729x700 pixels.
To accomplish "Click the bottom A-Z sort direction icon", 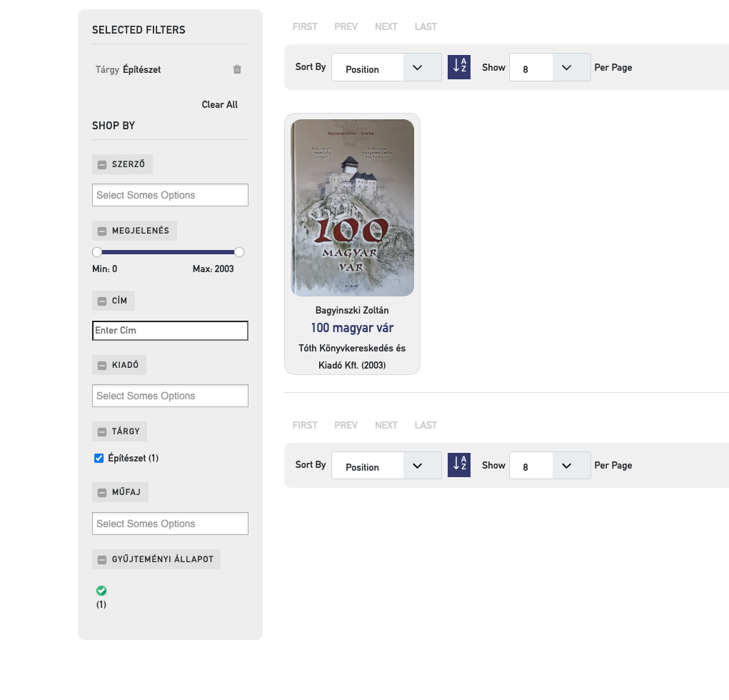I will [459, 465].
